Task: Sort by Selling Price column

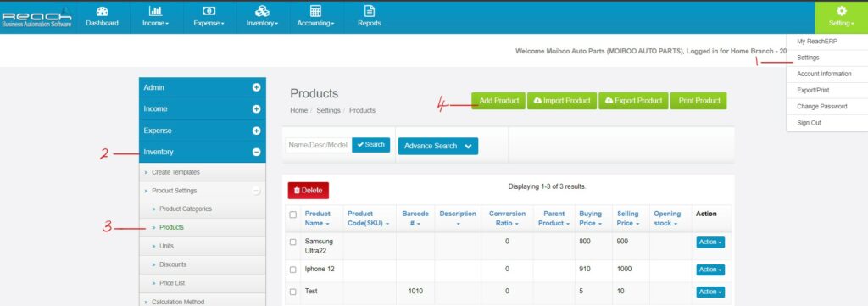Action: (628, 219)
